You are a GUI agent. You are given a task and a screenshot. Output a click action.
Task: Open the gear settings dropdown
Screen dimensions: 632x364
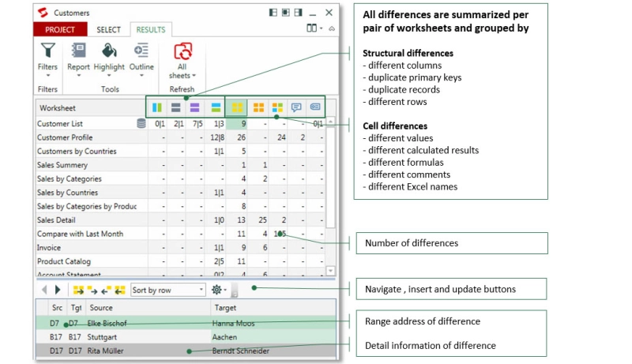pos(218,290)
